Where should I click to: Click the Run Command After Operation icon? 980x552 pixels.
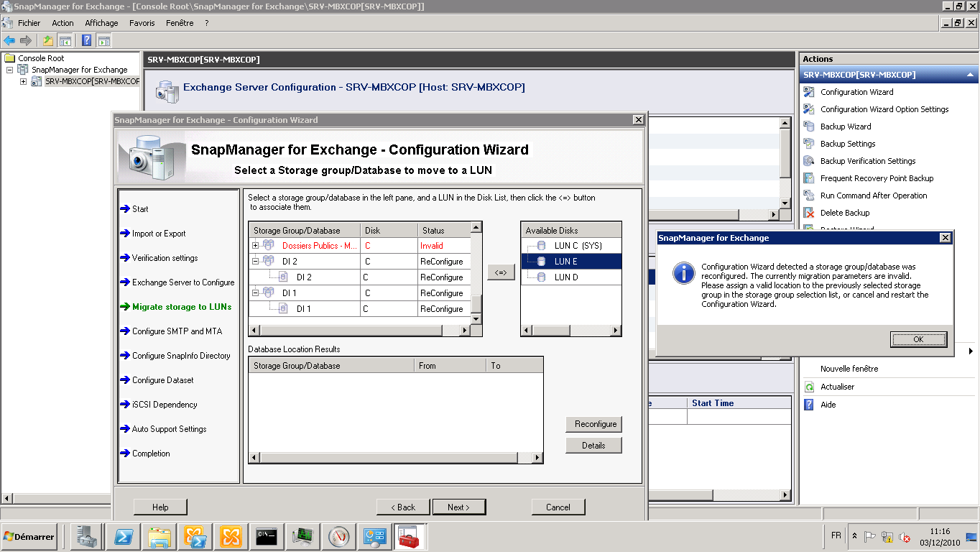pyautogui.click(x=808, y=195)
